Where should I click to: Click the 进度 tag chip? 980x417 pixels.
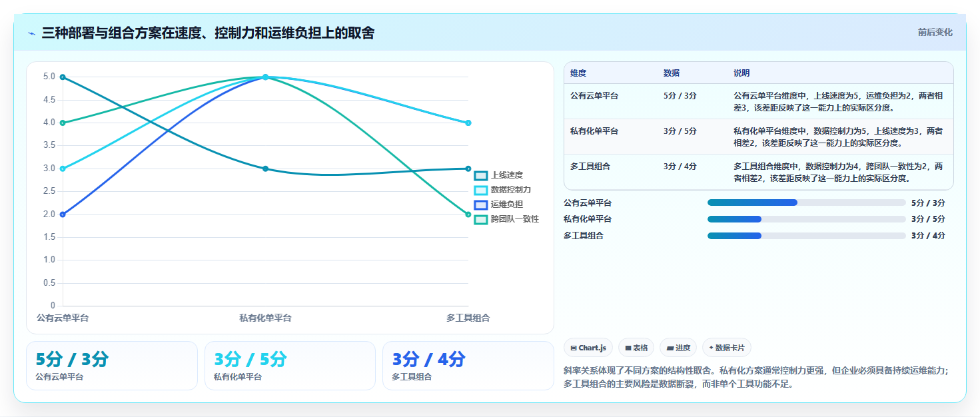coord(678,348)
